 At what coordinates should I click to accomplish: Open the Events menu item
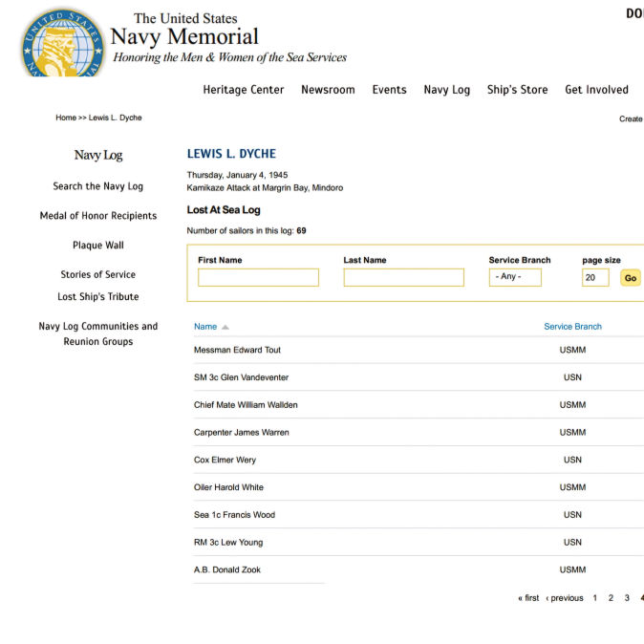pos(389,90)
